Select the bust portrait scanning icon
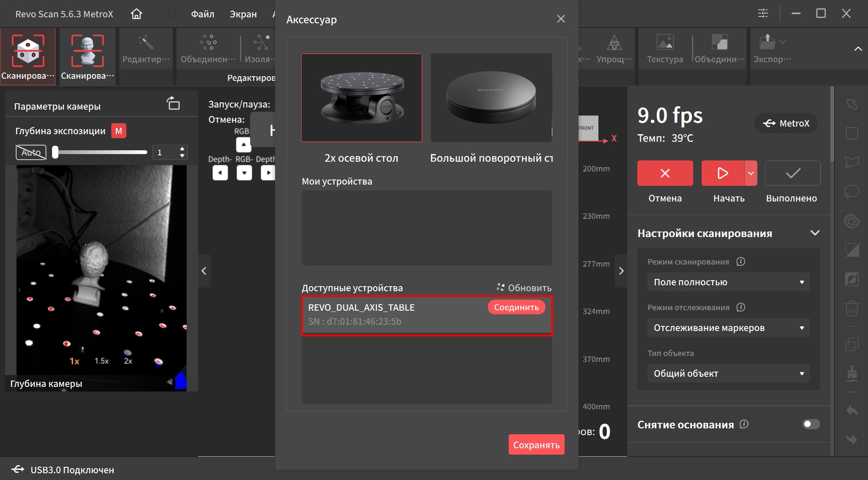 point(87,51)
